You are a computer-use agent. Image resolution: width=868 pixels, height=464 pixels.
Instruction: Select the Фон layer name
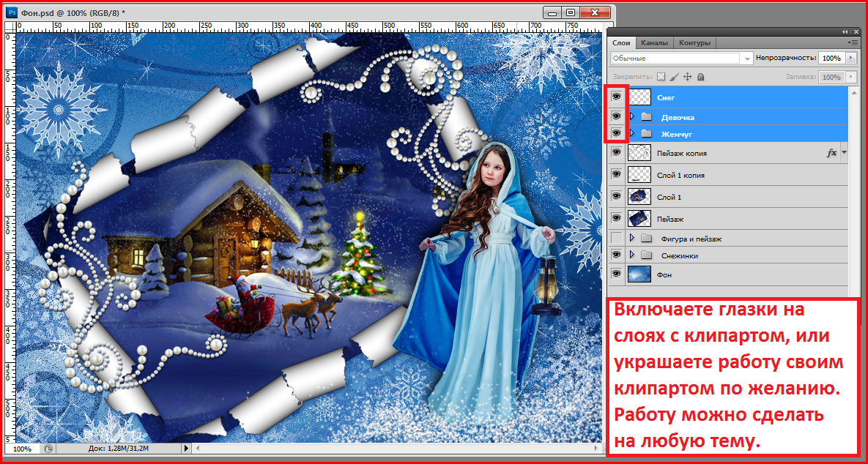664,275
